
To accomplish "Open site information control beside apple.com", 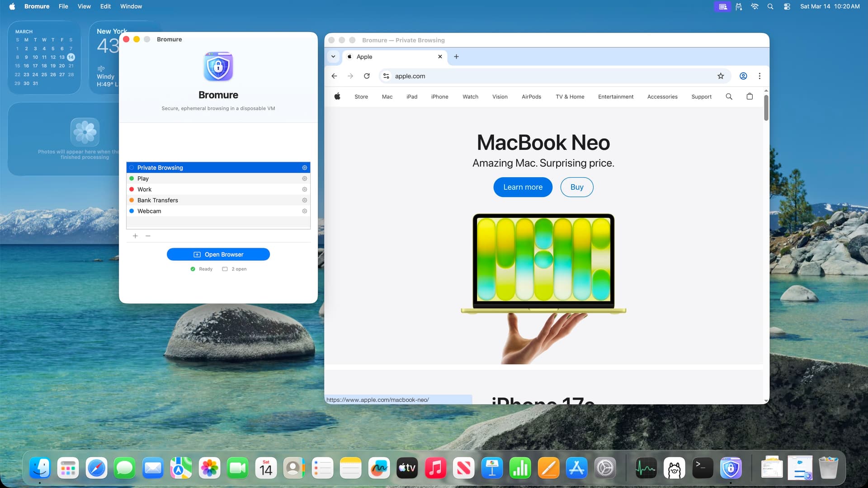I will (x=386, y=76).
